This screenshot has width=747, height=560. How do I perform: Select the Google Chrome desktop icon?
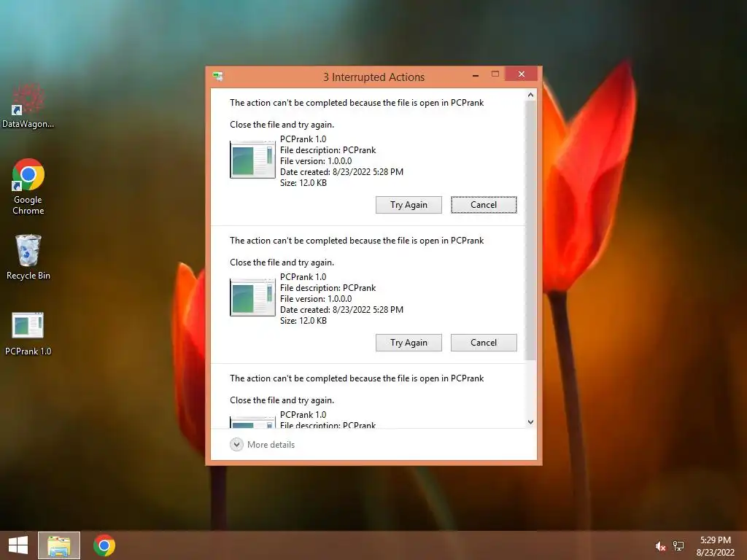(x=28, y=187)
